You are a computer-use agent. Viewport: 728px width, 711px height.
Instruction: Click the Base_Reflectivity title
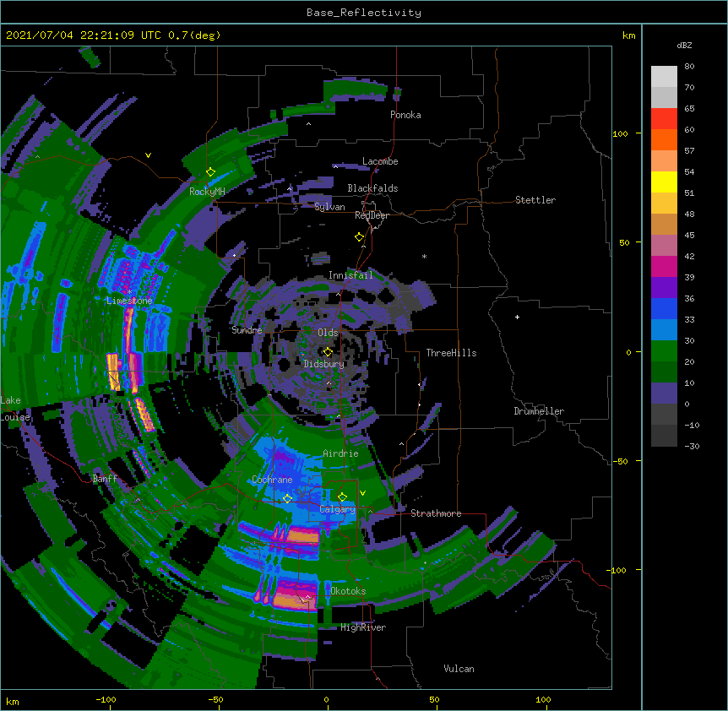364,13
